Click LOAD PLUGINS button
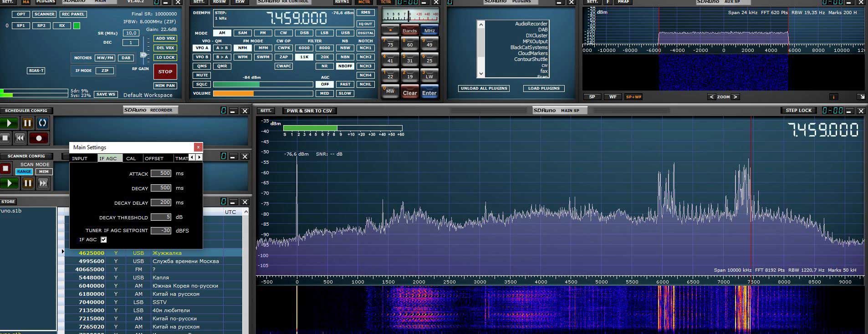868x334 pixels. coord(544,88)
